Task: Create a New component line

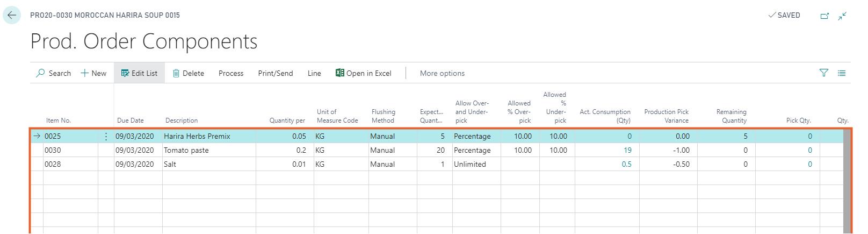Action: pos(93,73)
